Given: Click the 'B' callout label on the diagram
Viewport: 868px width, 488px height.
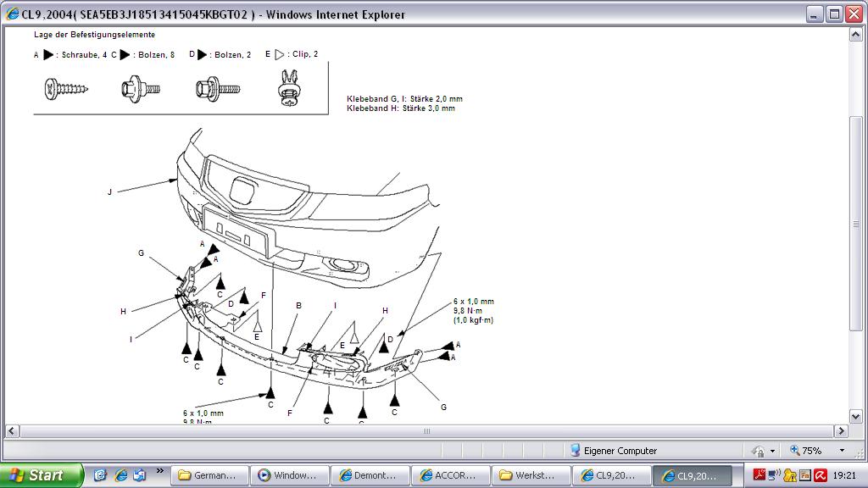Looking at the screenshot, I should coord(299,305).
